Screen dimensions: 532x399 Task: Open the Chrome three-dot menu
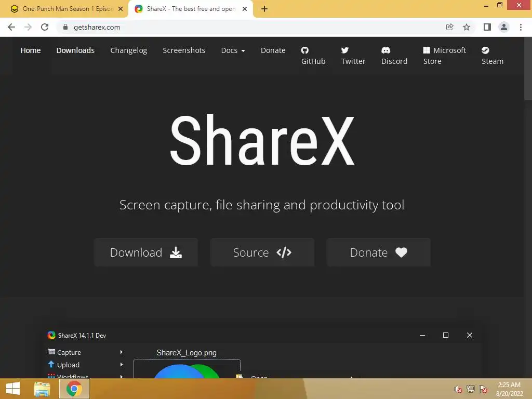coord(521,27)
